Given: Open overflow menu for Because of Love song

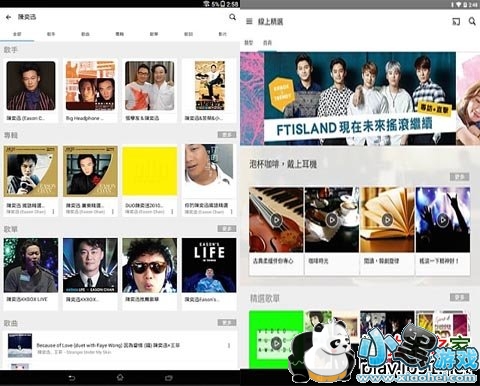Looking at the screenshot, I should (229, 346).
